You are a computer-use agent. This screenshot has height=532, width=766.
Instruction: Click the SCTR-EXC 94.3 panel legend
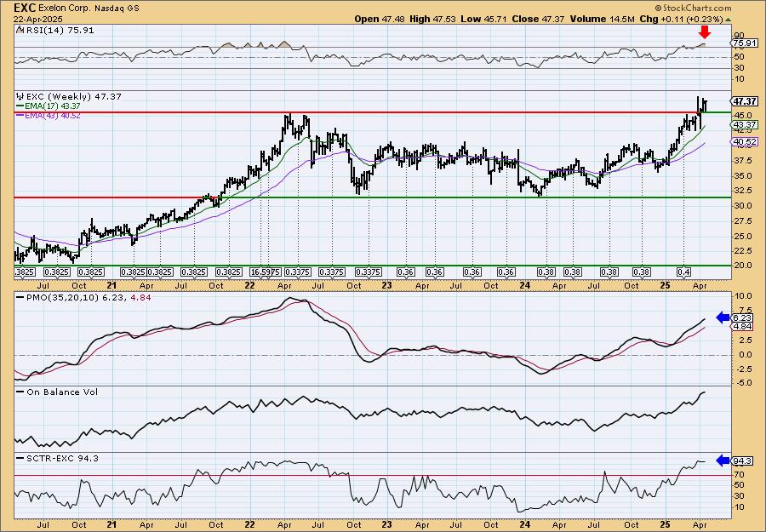pos(62,458)
